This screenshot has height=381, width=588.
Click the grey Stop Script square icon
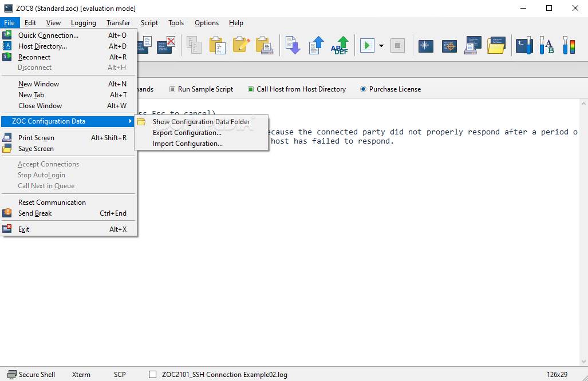pos(397,46)
